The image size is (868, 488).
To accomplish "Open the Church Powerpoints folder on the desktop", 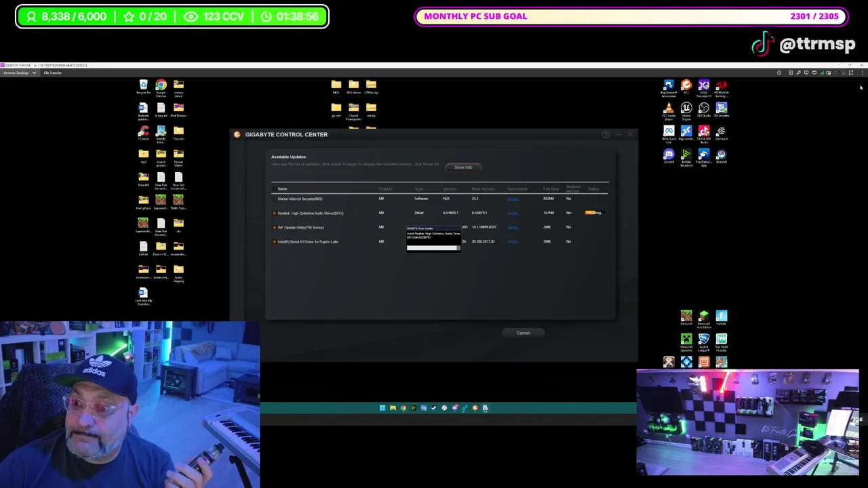I will tap(353, 110).
